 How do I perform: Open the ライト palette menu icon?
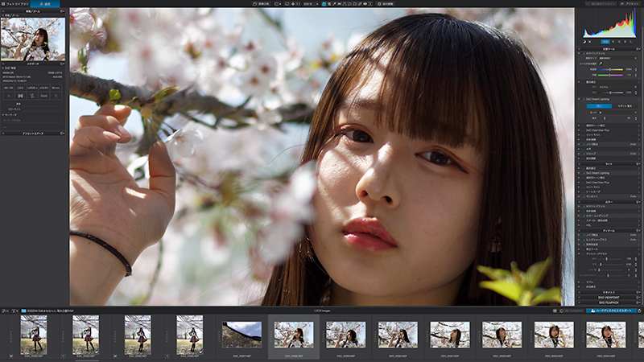coord(638,164)
